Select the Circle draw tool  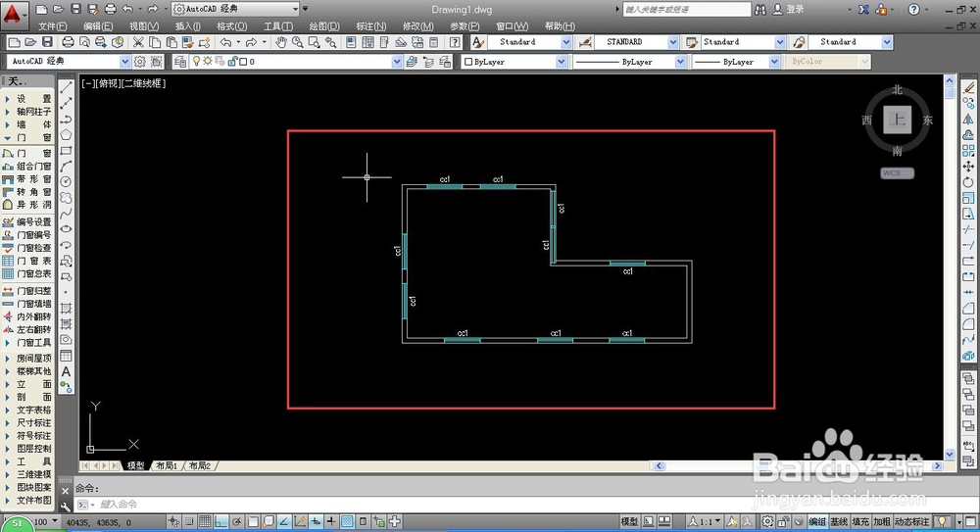[x=66, y=182]
